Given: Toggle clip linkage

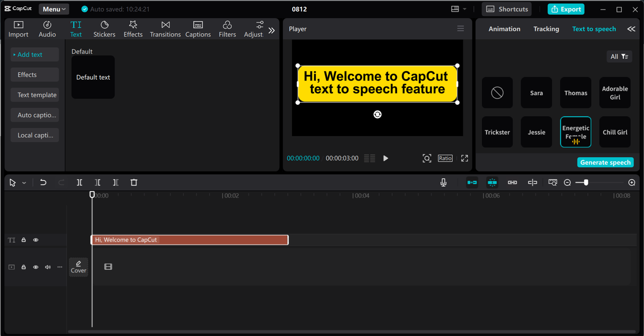Looking at the screenshot, I should 512,182.
